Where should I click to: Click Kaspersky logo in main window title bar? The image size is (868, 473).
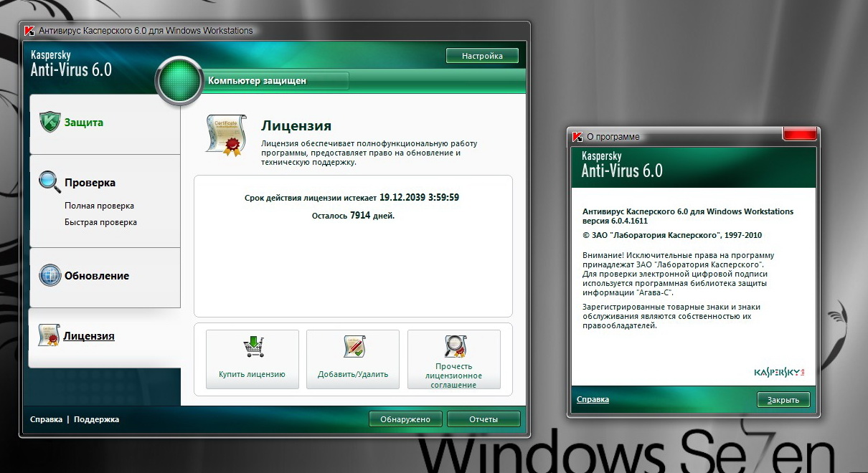[x=29, y=31]
